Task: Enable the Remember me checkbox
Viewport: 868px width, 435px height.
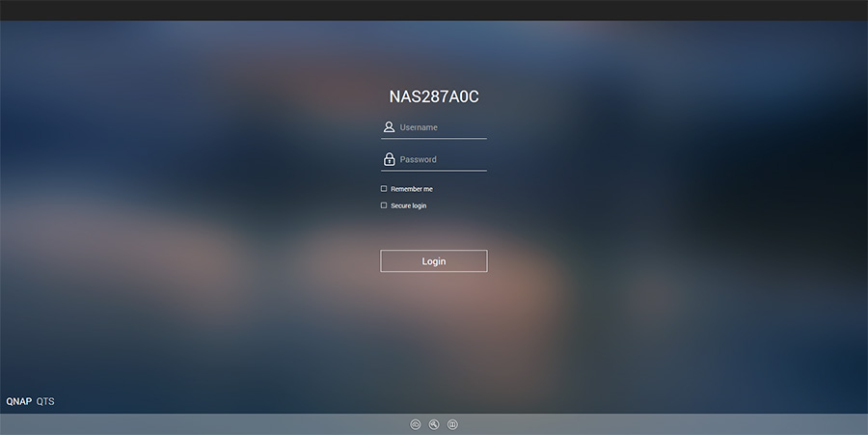Action: click(x=384, y=189)
